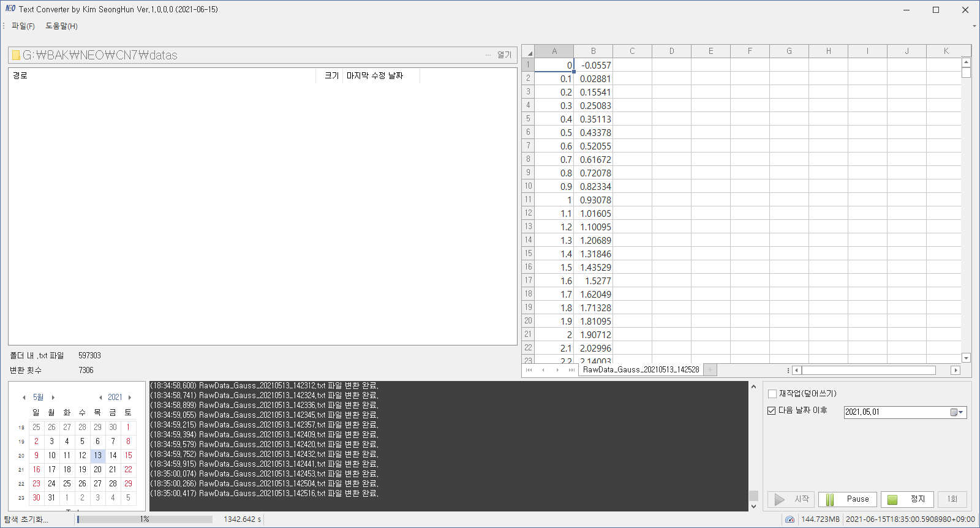Click the sheet tab splitter handle
The height and width of the screenshot is (528, 980).
[x=788, y=370]
